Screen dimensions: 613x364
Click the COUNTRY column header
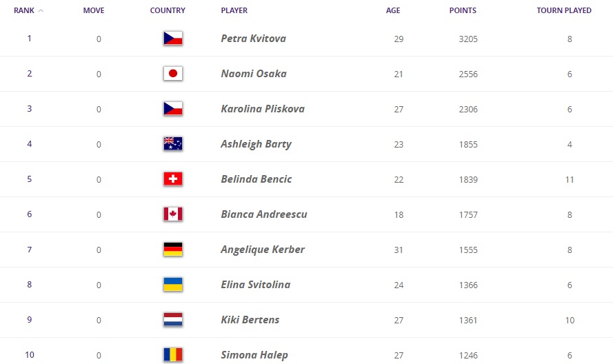[168, 10]
